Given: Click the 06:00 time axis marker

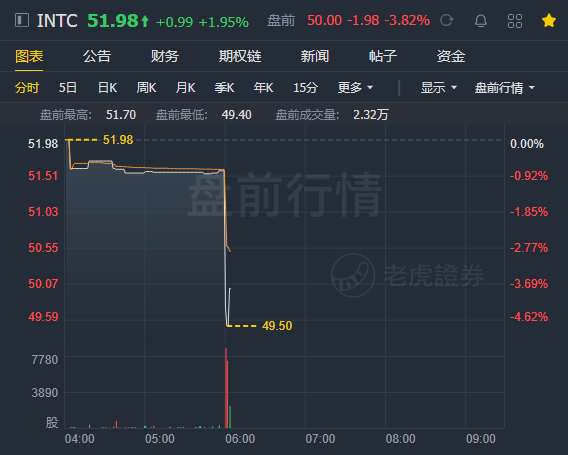Looking at the screenshot, I should coord(240,439).
